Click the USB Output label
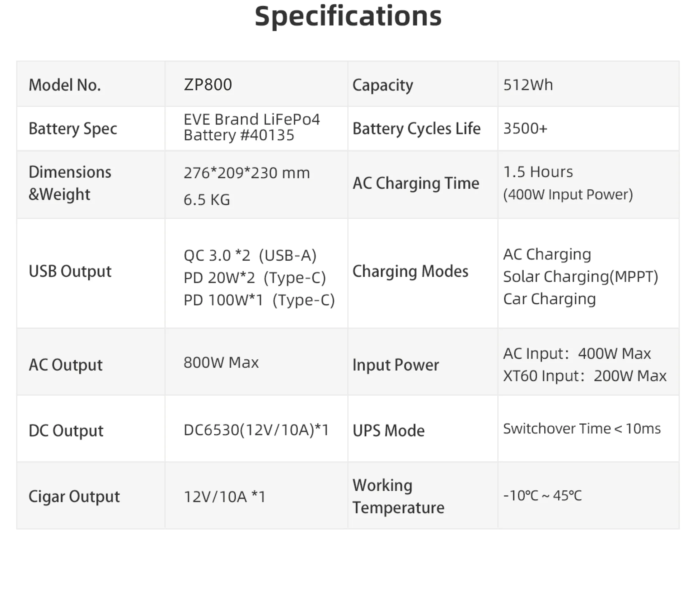 coord(70,271)
